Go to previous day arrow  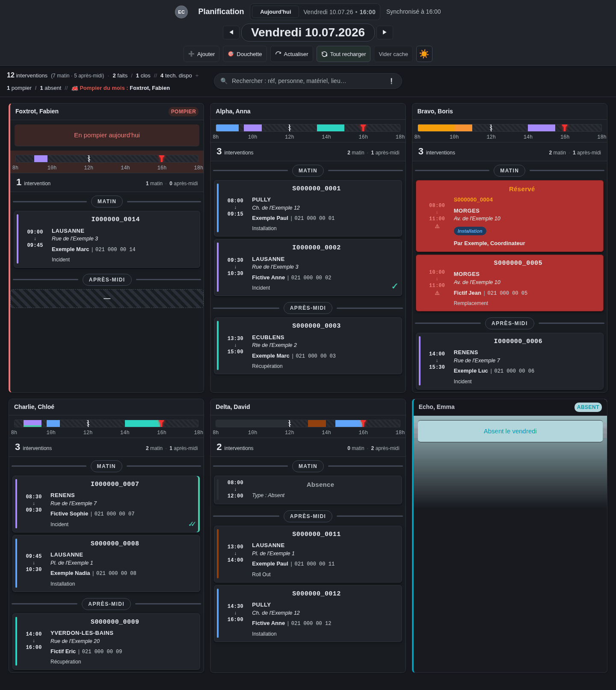[231, 32]
